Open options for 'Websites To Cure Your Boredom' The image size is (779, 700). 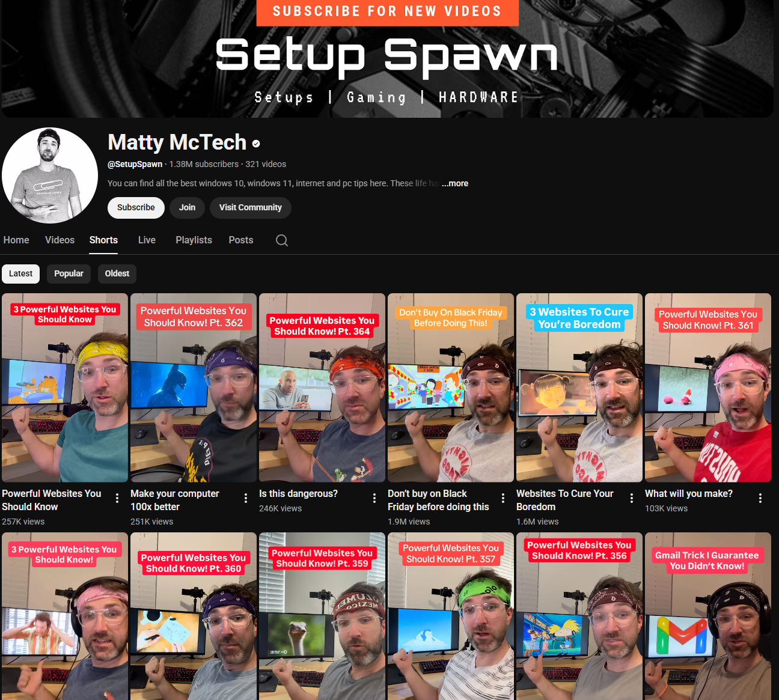[632, 498]
